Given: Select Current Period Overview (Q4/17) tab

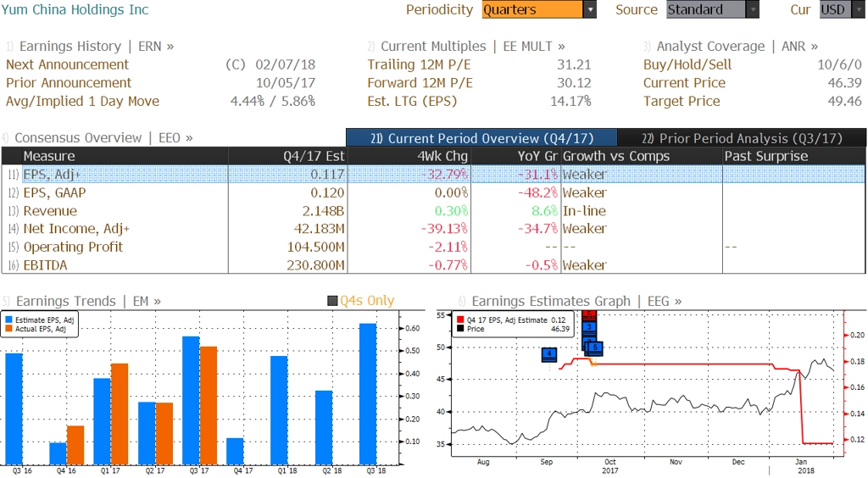Looking at the screenshot, I should (x=481, y=138).
